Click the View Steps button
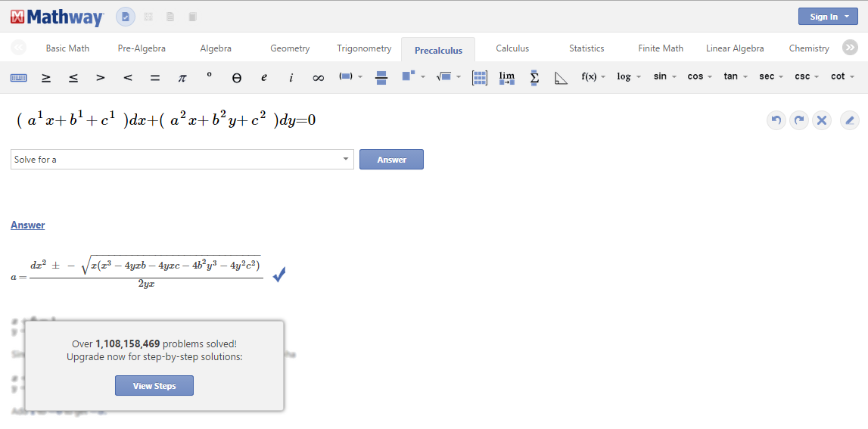The height and width of the screenshot is (429, 868). (x=154, y=386)
